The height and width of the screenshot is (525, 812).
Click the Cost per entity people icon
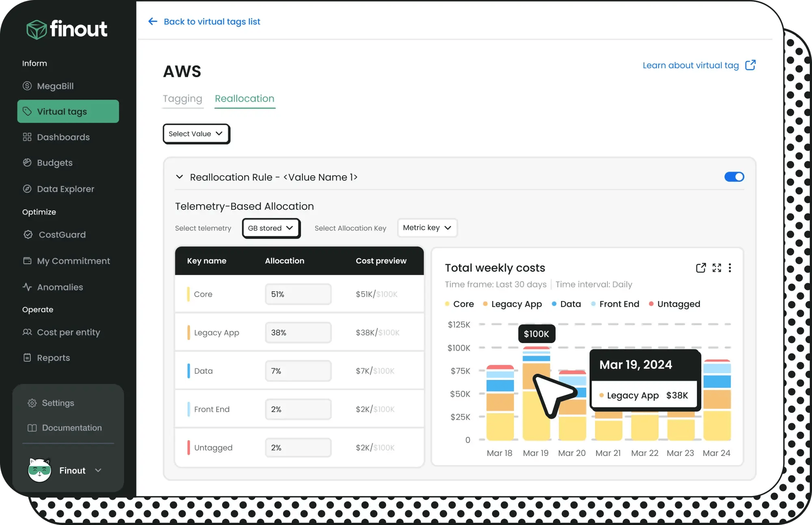pos(27,332)
